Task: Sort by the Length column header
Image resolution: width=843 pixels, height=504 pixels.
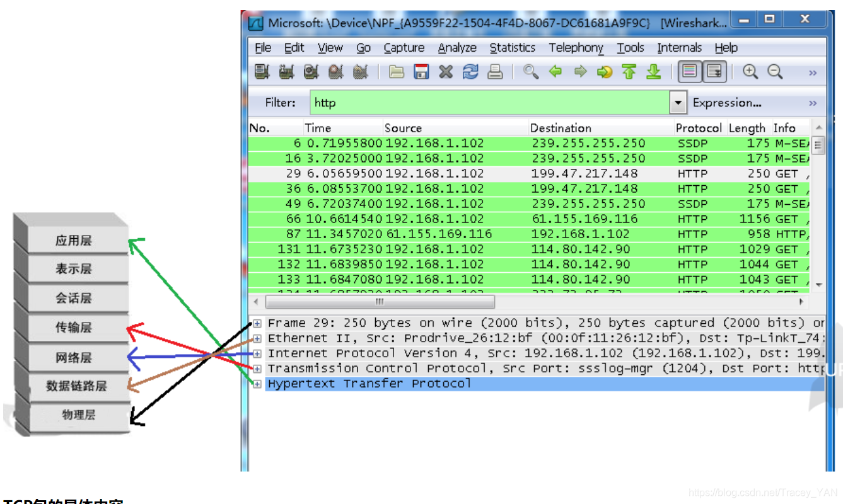Action: [x=748, y=128]
